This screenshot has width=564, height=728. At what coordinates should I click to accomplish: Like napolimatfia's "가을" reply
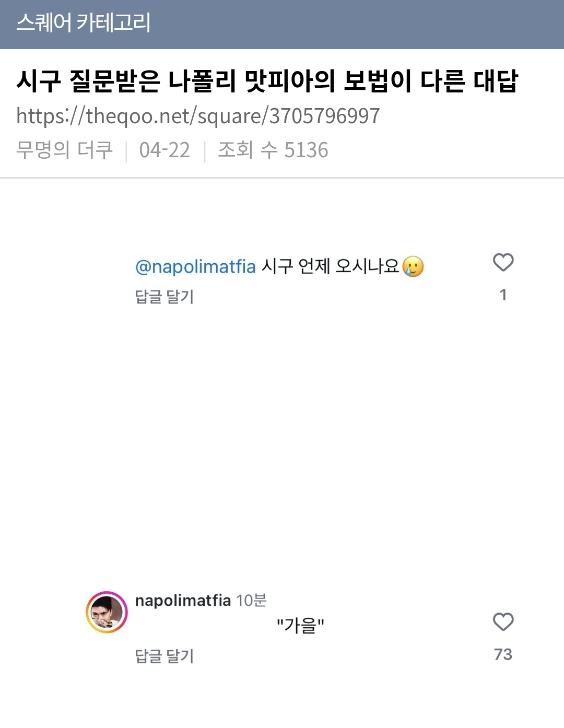(x=503, y=622)
